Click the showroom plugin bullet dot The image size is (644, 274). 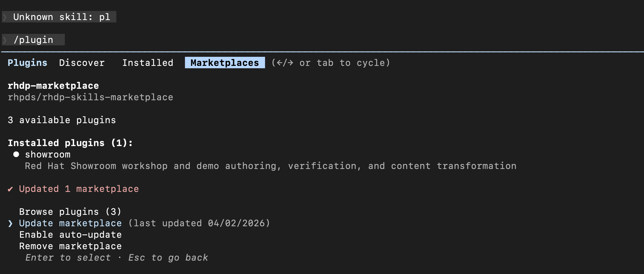click(16, 154)
